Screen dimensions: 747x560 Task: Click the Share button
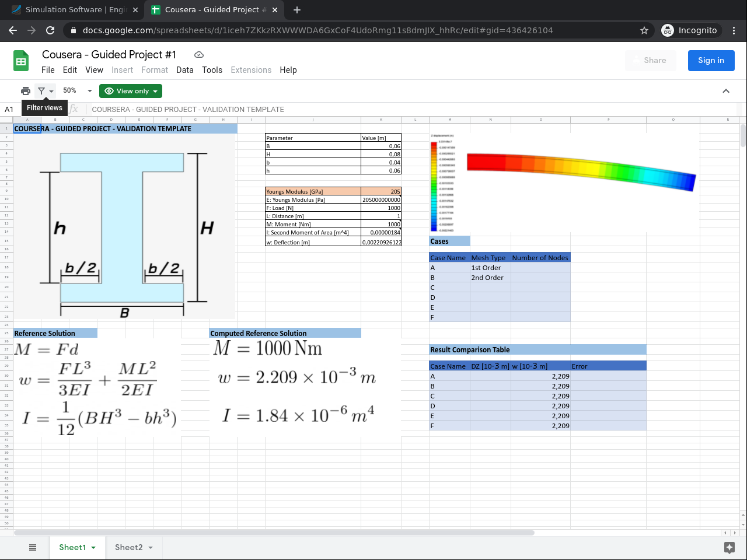click(650, 61)
